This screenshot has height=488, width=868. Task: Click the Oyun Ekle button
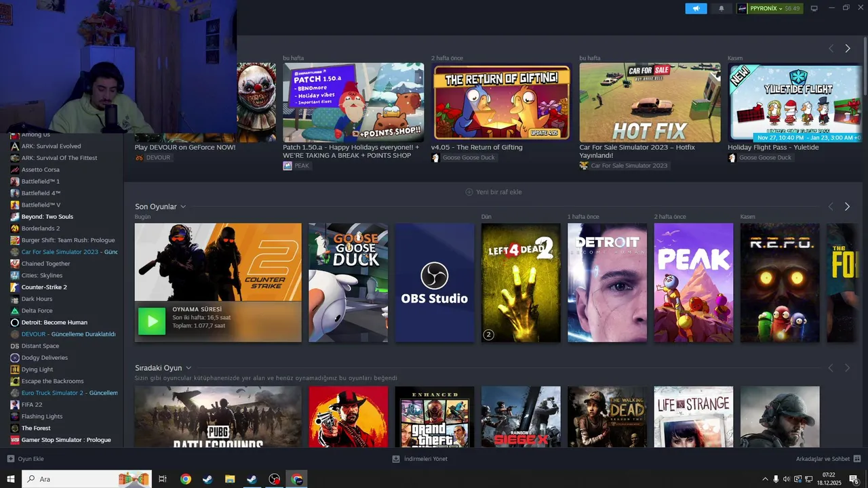coord(26,459)
